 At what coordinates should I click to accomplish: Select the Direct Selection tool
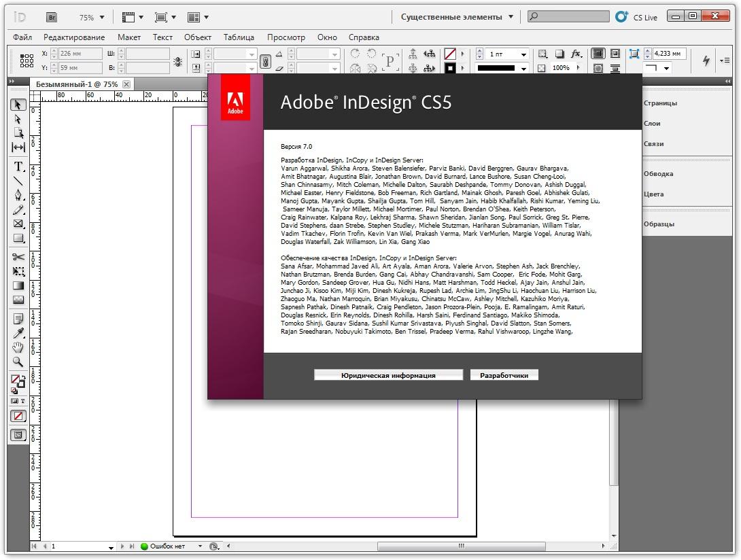pos(18,119)
